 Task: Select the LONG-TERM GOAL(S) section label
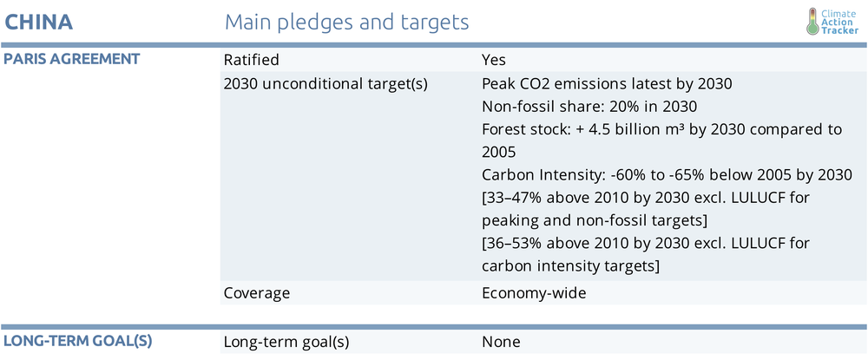[77, 341]
